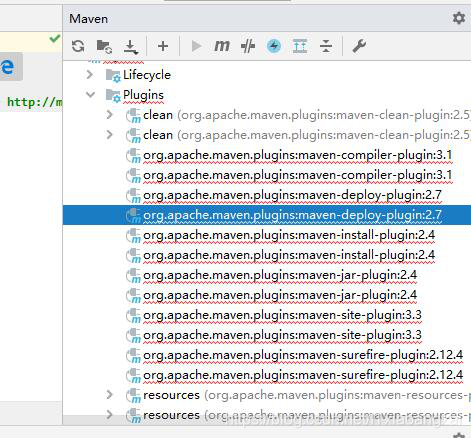Add a Maven project with plus icon

click(x=163, y=46)
